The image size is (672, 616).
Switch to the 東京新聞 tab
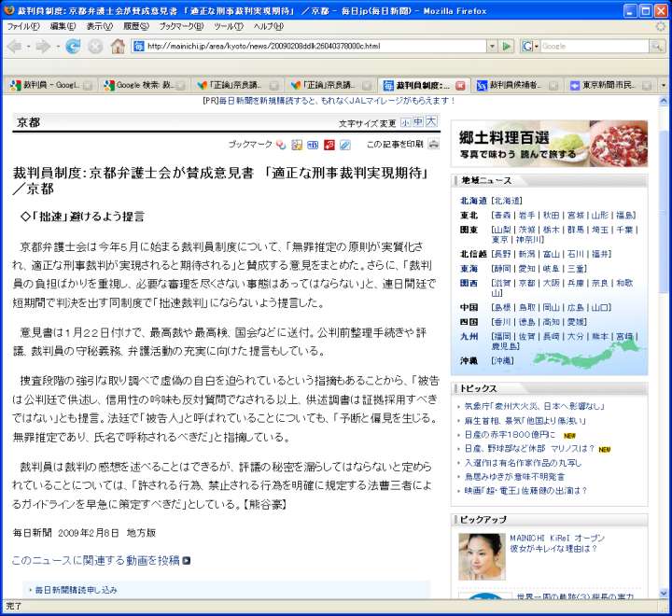tap(612, 85)
